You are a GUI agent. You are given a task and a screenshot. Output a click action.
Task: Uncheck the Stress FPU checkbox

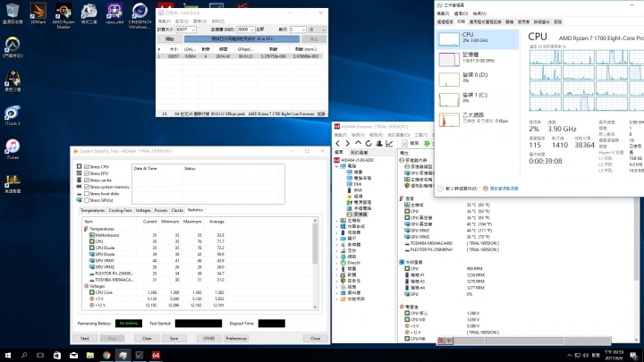[87, 173]
